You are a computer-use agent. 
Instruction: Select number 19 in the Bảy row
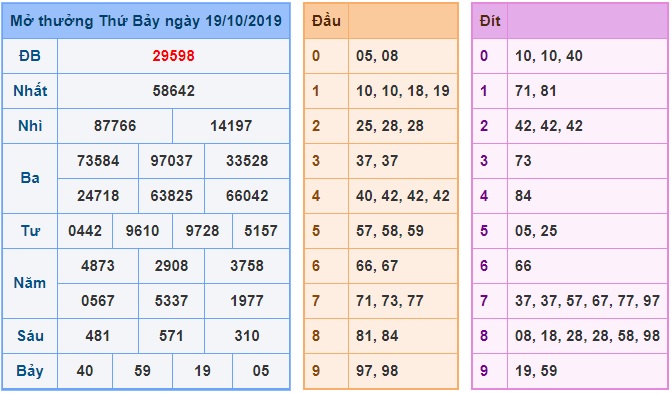(x=202, y=371)
